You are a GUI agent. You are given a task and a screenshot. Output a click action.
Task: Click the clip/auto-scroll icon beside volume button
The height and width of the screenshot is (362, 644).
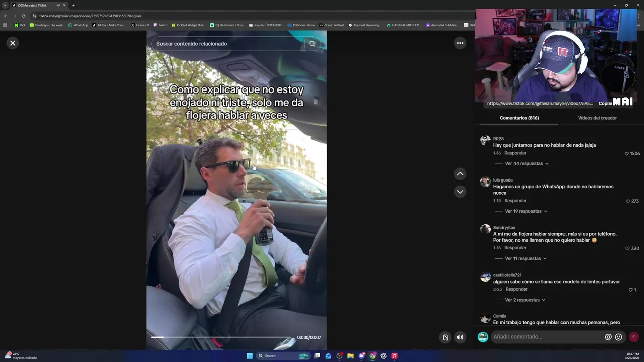[445, 337]
